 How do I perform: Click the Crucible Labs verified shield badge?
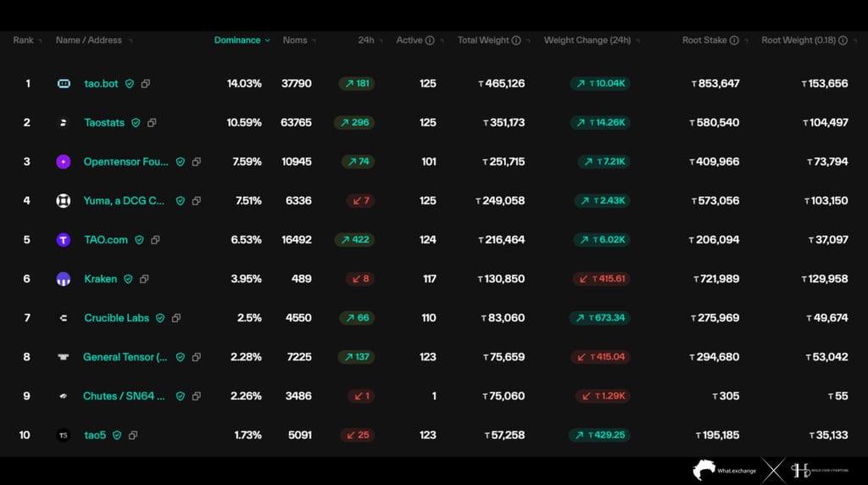pyautogui.click(x=160, y=318)
